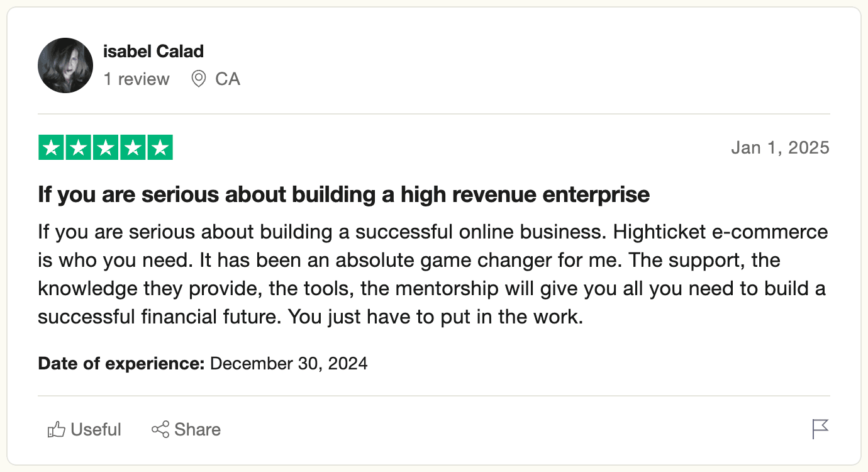Click the review body paragraph text
The height and width of the screenshot is (472, 868).
(433, 274)
